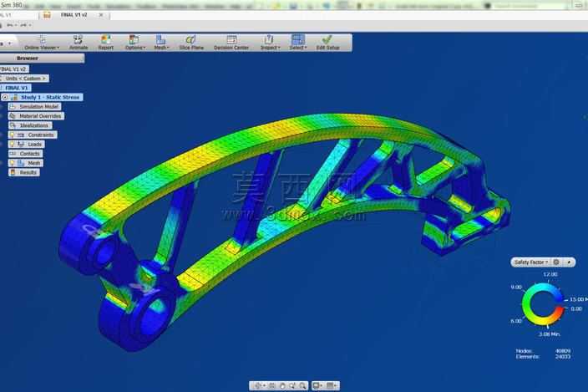588x392 pixels.
Task: Select the FINAL V1 component node
Action: click(x=17, y=88)
